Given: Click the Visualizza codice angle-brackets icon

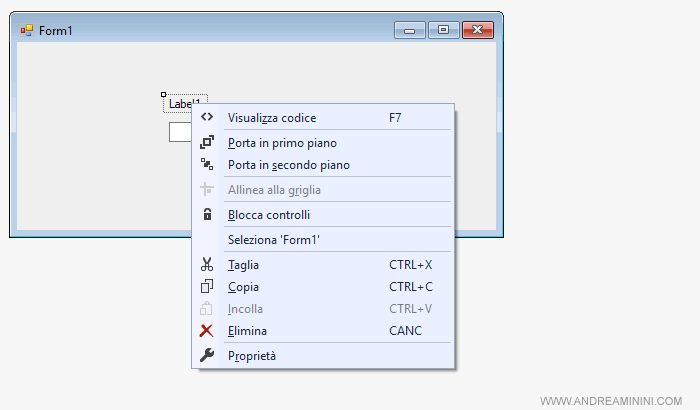Looking at the screenshot, I should tap(207, 117).
